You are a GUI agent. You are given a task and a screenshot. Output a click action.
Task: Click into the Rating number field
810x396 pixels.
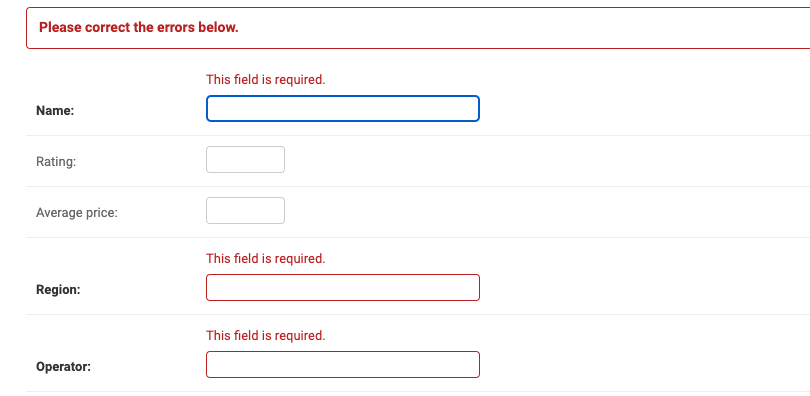(x=245, y=160)
